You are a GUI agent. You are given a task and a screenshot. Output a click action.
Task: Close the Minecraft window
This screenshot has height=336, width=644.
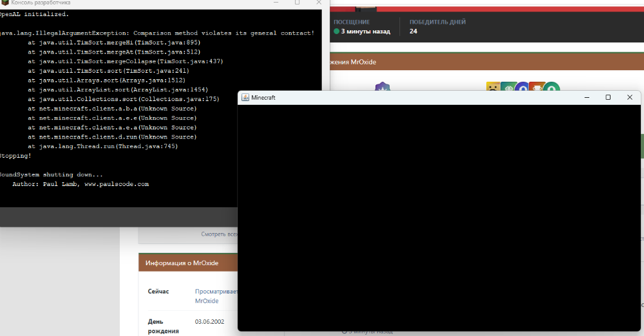630,97
